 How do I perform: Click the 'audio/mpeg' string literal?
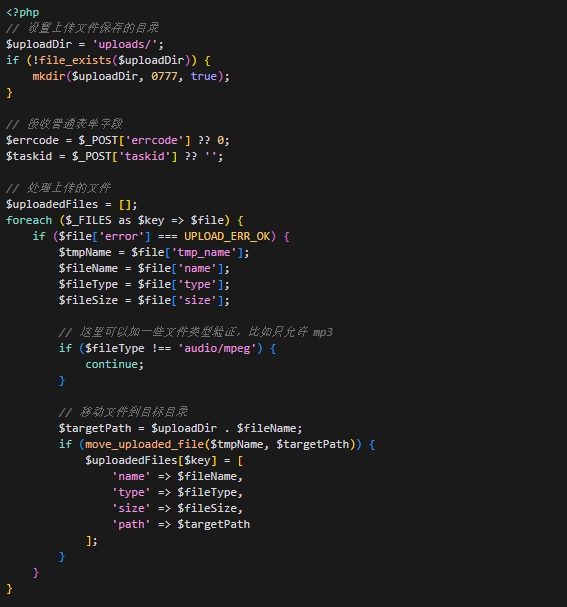217,348
